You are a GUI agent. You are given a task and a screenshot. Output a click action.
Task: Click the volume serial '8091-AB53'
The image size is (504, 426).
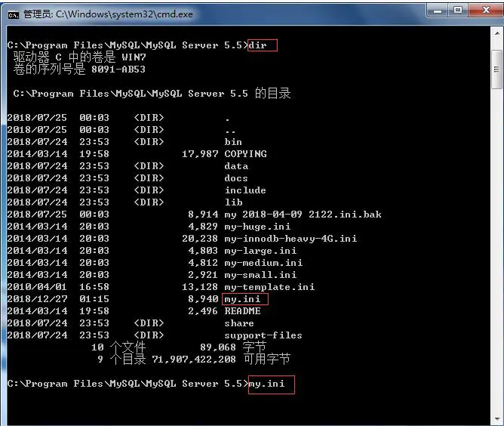click(x=118, y=69)
